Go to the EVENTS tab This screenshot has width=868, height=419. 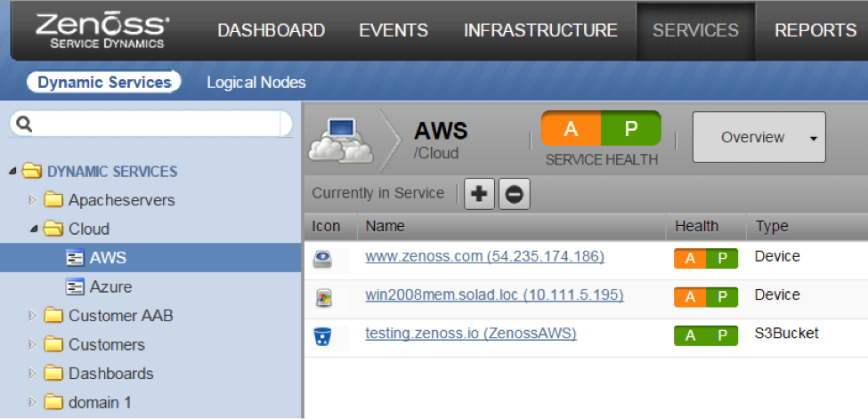pyautogui.click(x=394, y=30)
